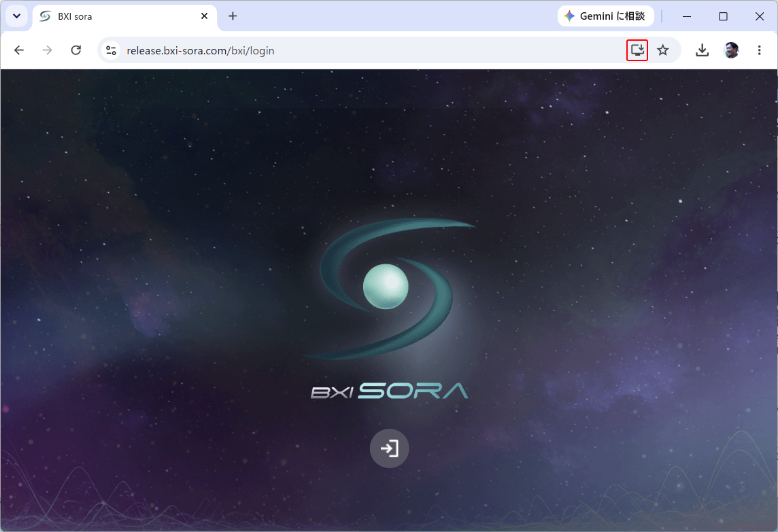Screen dimensions: 778x532
Task: Click the BXI SORA swirl logo
Action: pyautogui.click(x=390, y=288)
